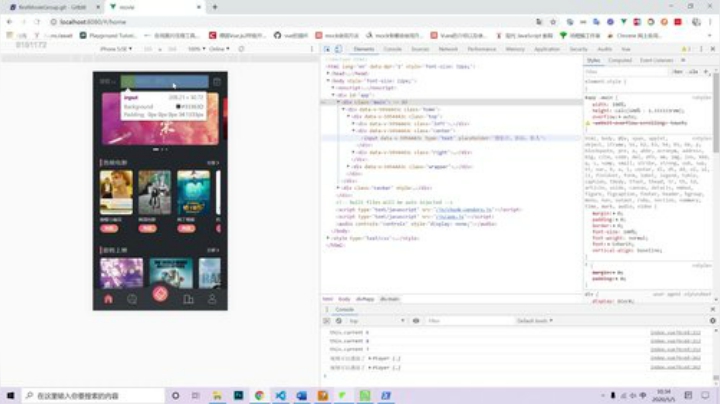Open the iPhone device selector dropdown
Viewport: 720px width, 404px height.
[116, 49]
